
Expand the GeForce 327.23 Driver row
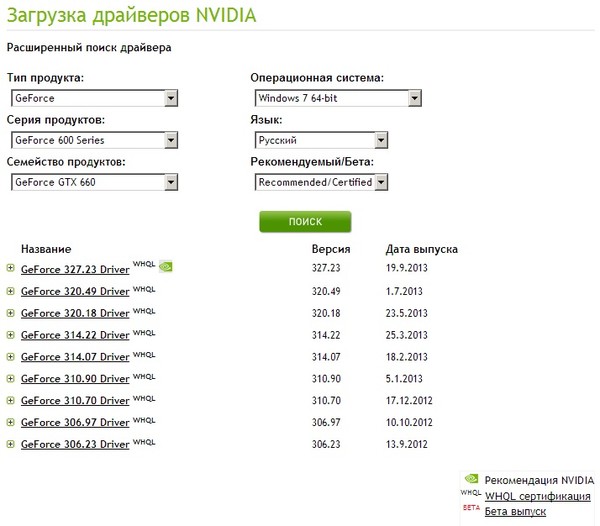11,268
